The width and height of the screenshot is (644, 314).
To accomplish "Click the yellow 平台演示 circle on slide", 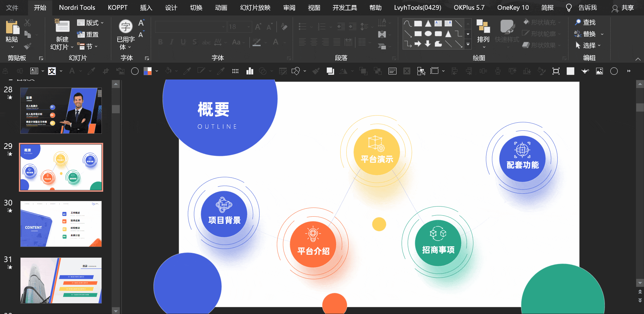I will click(x=377, y=152).
